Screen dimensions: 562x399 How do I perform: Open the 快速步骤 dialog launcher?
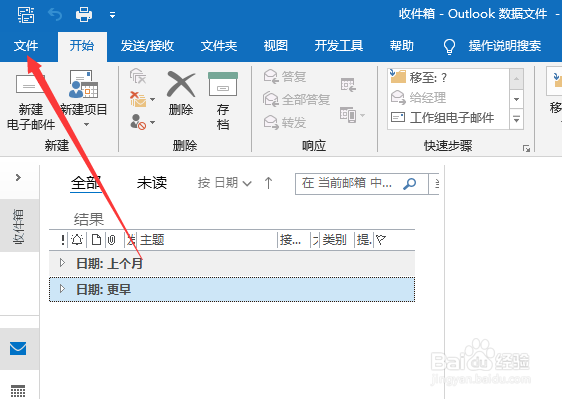(526, 148)
